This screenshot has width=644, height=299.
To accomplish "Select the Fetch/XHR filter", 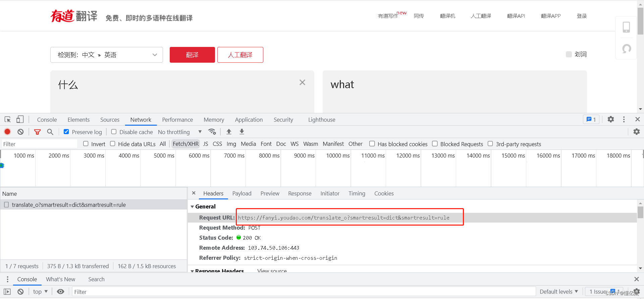I will pyautogui.click(x=185, y=144).
